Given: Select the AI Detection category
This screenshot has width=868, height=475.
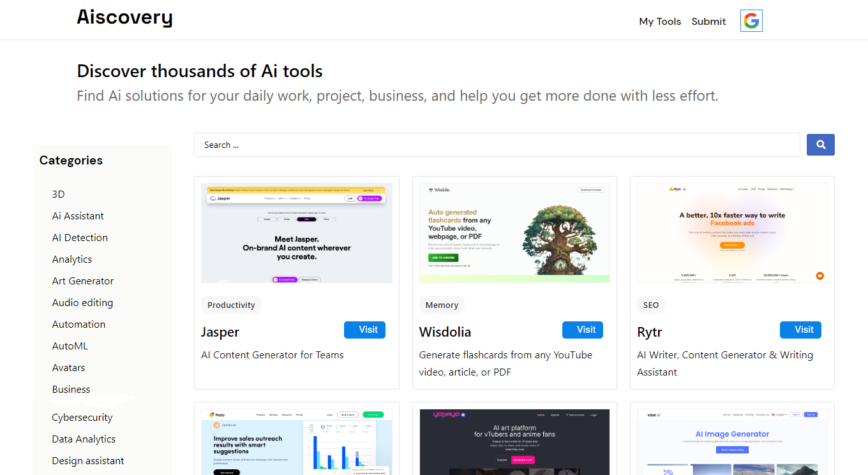Looking at the screenshot, I should [80, 238].
